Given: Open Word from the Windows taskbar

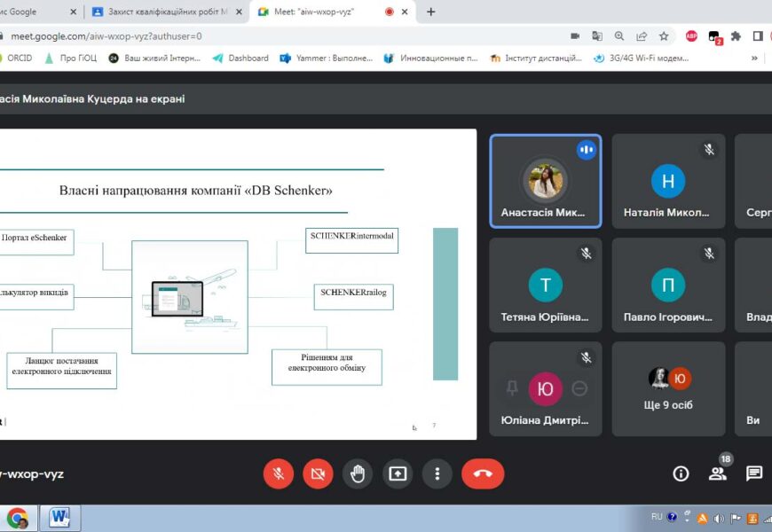Looking at the screenshot, I should [x=60, y=517].
